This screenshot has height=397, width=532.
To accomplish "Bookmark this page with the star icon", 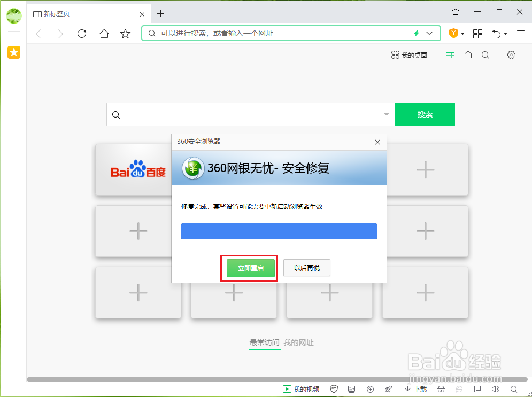I will point(125,34).
